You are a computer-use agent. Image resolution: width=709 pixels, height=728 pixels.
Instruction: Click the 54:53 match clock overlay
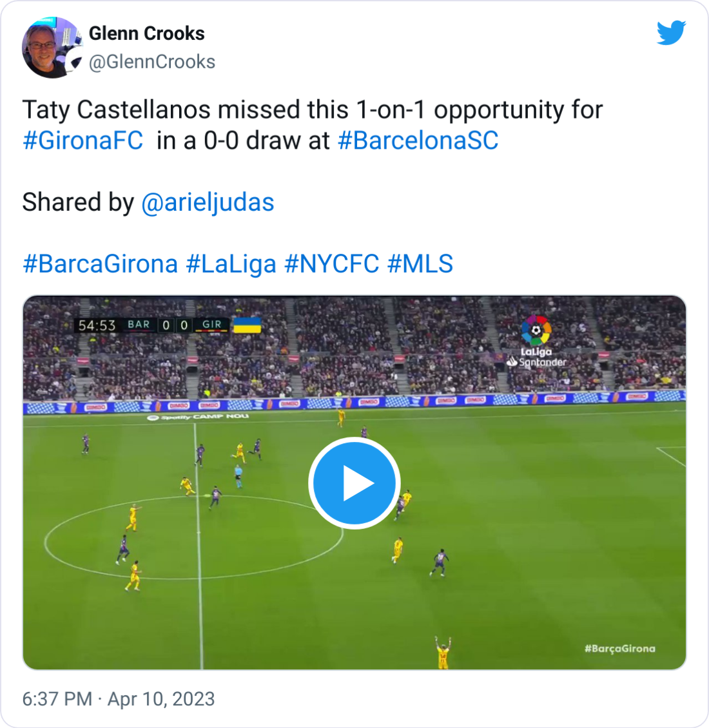click(97, 325)
